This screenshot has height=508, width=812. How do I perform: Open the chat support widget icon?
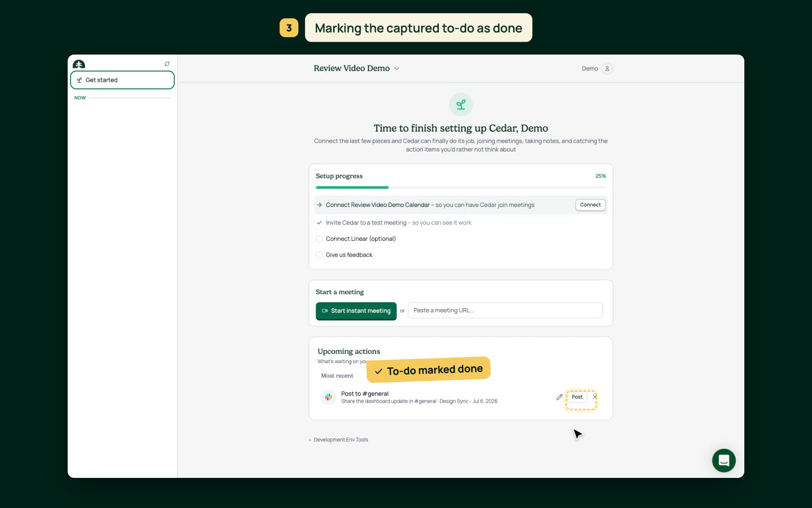point(724,460)
